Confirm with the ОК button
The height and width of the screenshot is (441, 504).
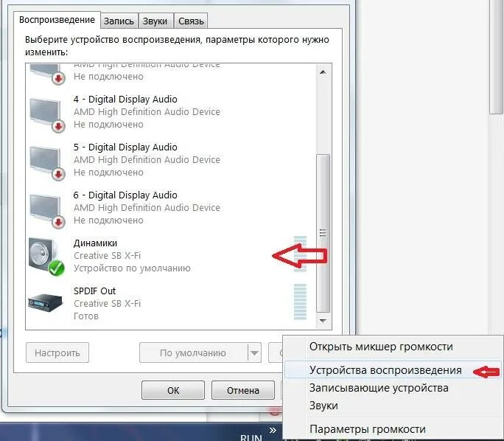[173, 390]
